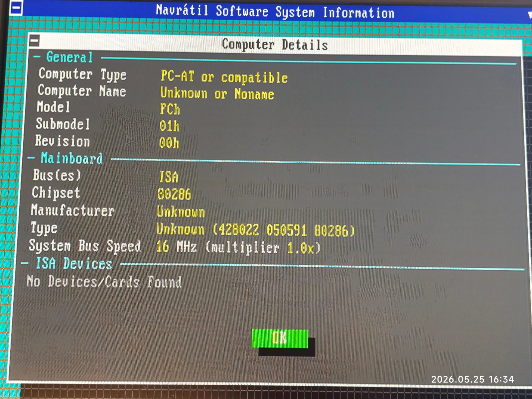Click the Bus(es) label
Viewport: 532px width, 399px height.
click(57, 175)
